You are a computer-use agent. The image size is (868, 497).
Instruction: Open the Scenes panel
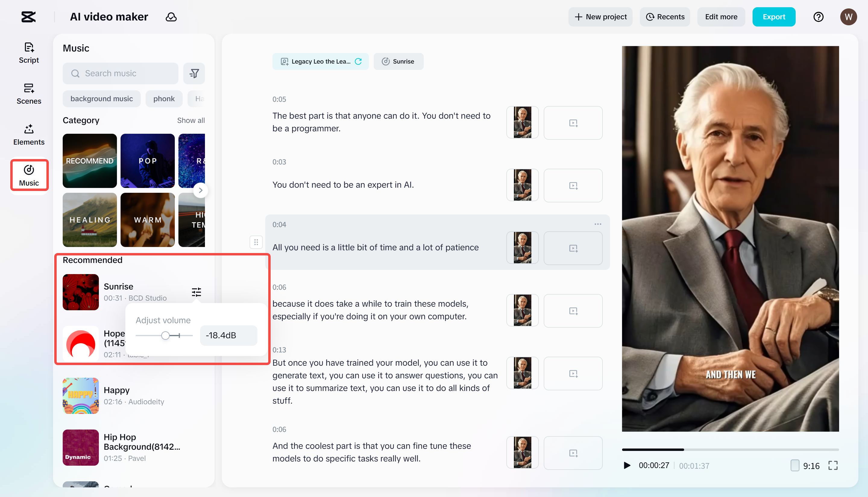[29, 94]
